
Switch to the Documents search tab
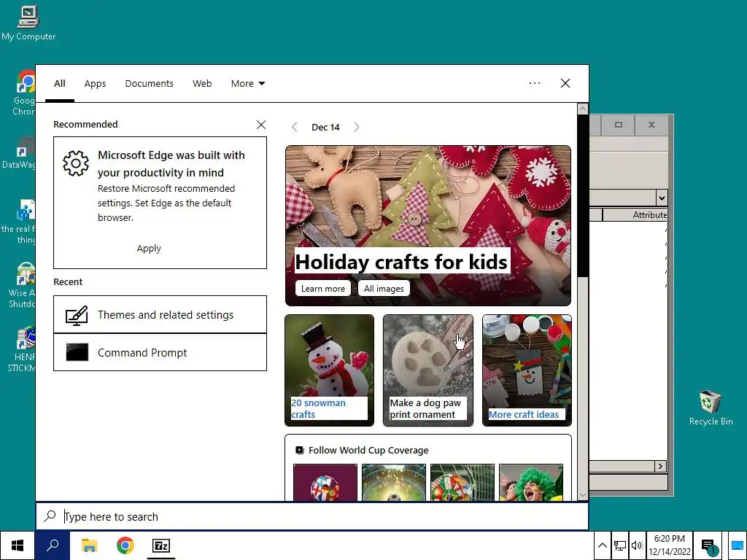tap(149, 83)
